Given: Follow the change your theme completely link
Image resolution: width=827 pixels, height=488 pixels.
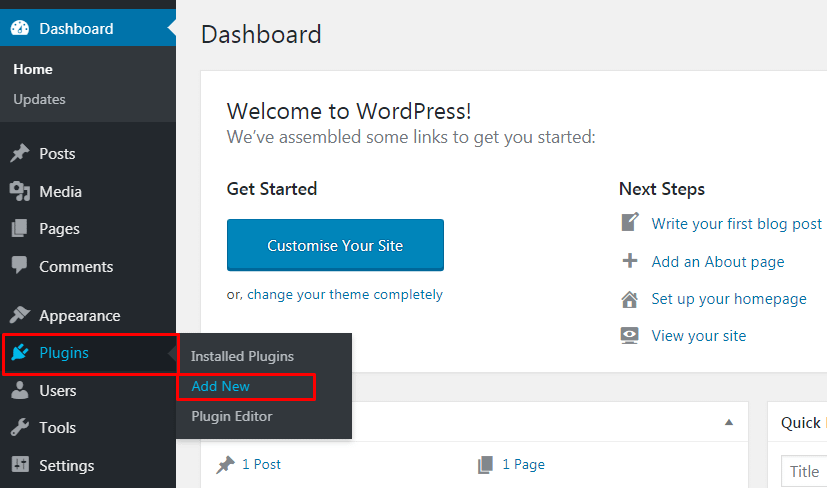Looking at the screenshot, I should point(345,294).
